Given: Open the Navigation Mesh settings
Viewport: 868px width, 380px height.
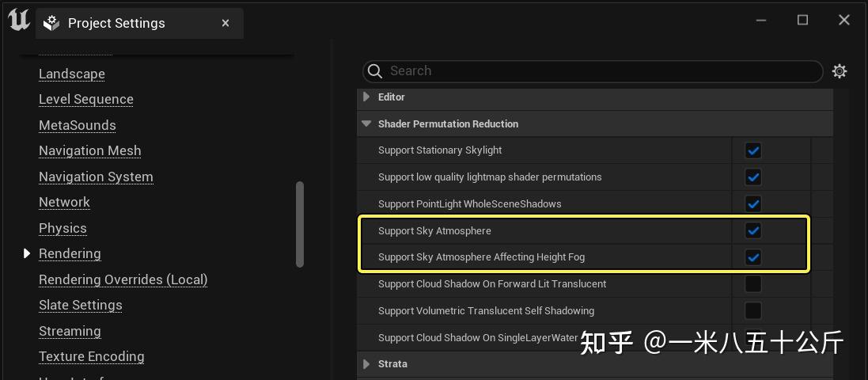Looking at the screenshot, I should [89, 150].
